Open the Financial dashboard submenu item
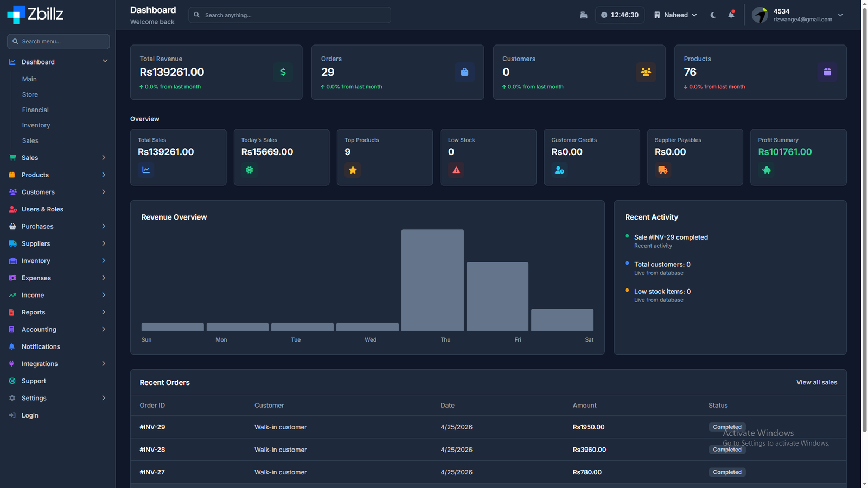868x488 pixels. pos(35,110)
